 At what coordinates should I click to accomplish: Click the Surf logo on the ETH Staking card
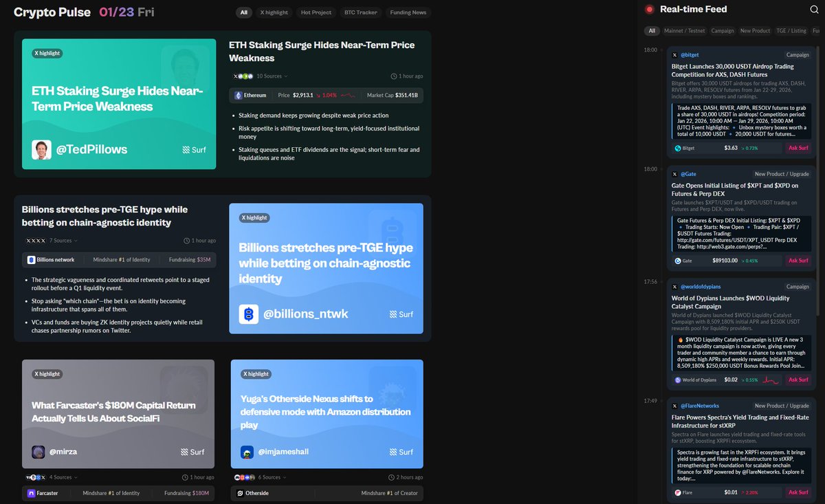coord(194,149)
